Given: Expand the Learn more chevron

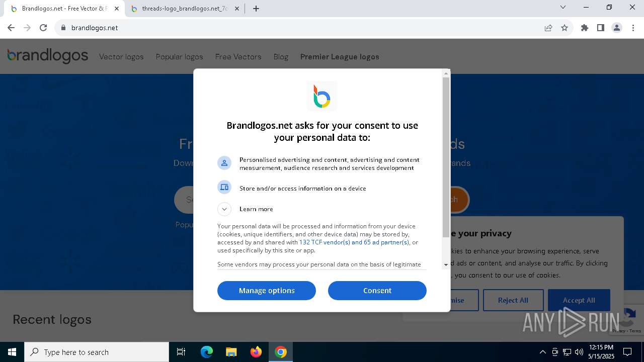Looking at the screenshot, I should tap(224, 209).
